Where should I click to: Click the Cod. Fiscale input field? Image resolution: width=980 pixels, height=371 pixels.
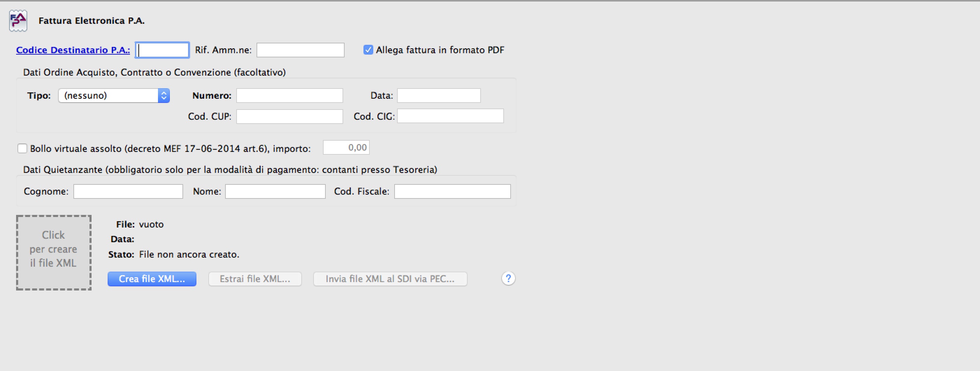pos(452,191)
